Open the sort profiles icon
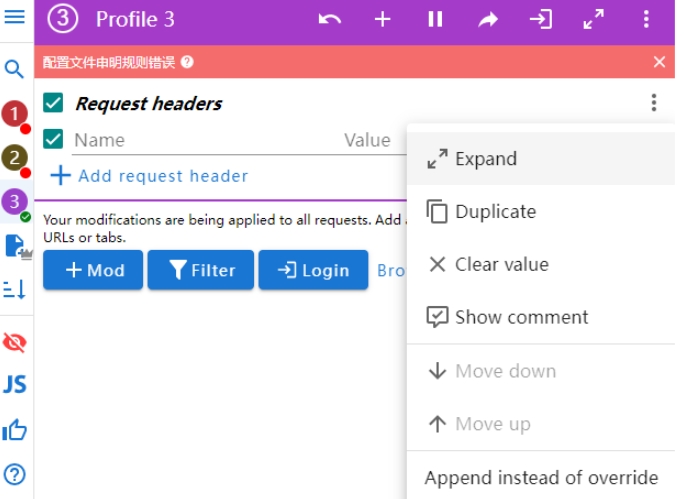 [15, 290]
